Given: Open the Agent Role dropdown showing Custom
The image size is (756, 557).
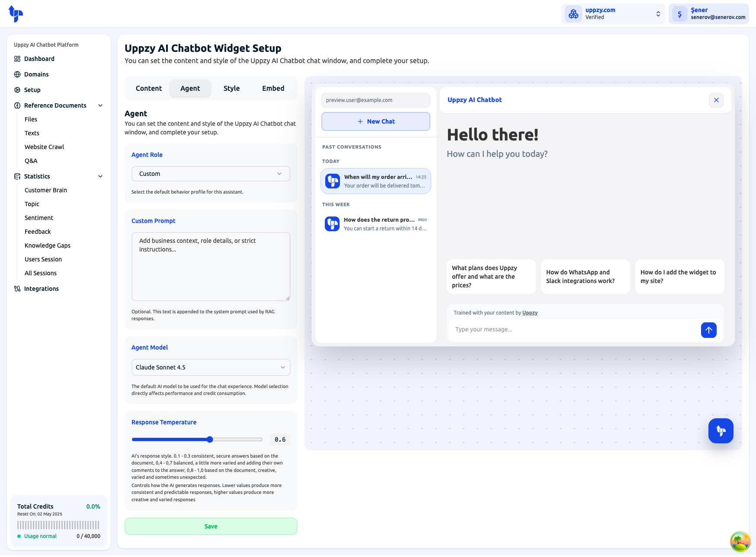Looking at the screenshot, I should coord(211,174).
